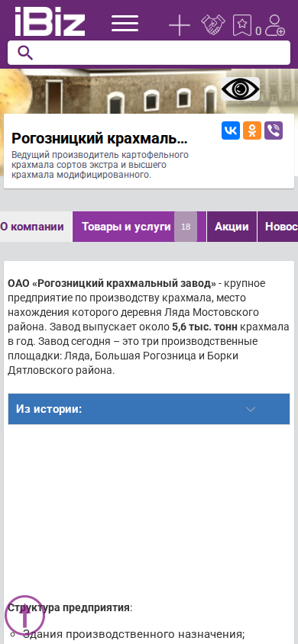Viewport: 298px width, 644px height.
Task: Click the chevron in 'Из истории' bar
Action: click(251, 409)
